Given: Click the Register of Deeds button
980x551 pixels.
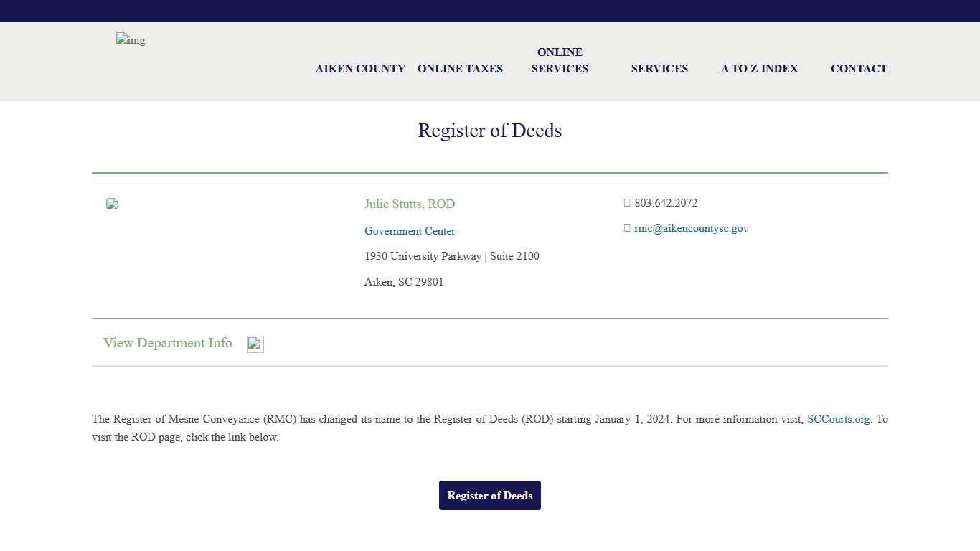Looking at the screenshot, I should coord(490,495).
